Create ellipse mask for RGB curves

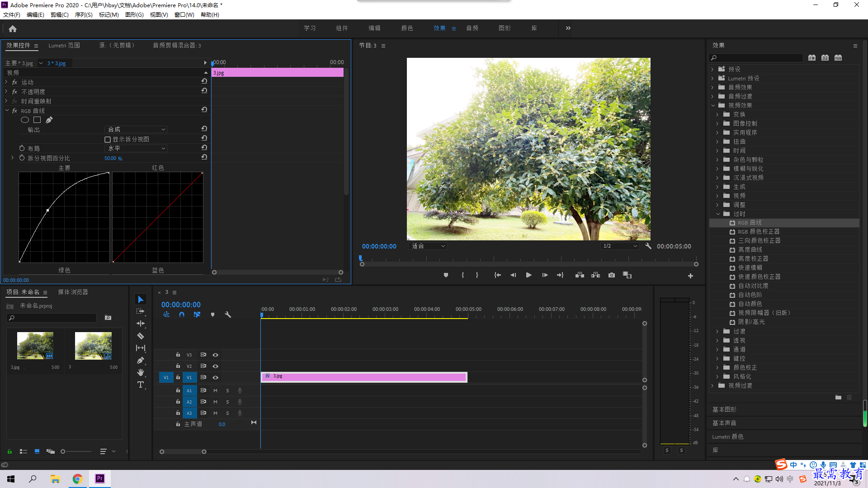tap(25, 120)
